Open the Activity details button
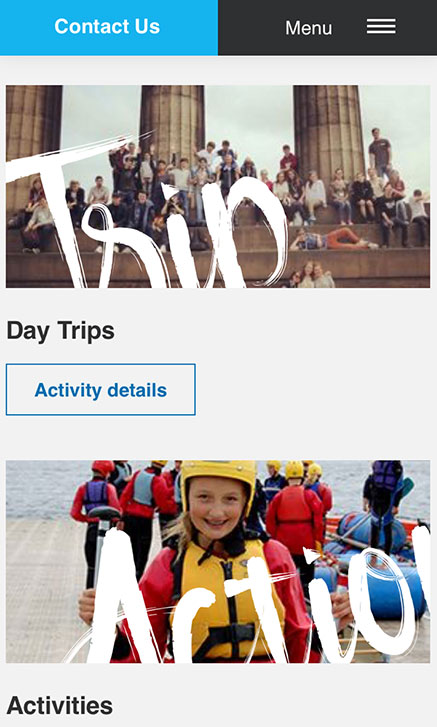This screenshot has height=727, width=437. [x=101, y=389]
